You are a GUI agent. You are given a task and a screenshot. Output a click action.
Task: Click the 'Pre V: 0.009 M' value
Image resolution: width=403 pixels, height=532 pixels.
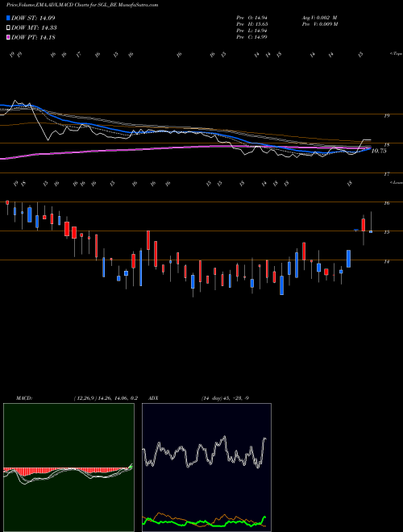pos(319,24)
